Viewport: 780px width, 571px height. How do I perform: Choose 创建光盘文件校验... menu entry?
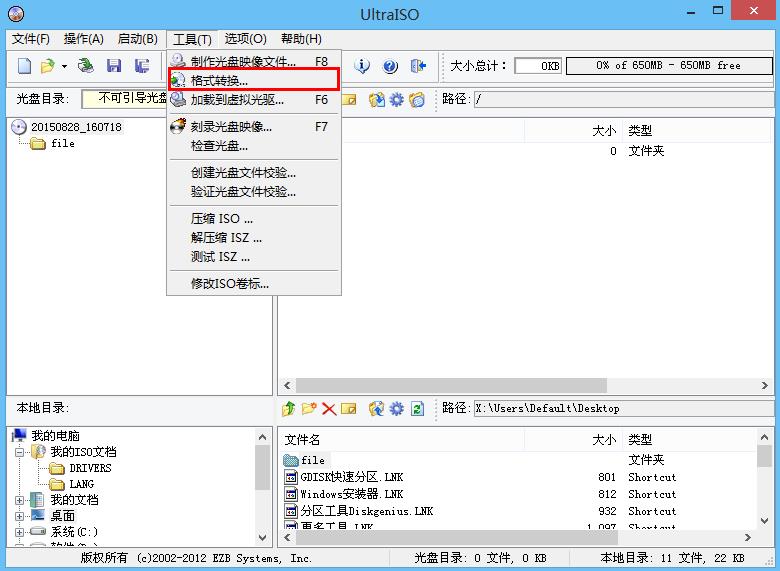pos(254,173)
